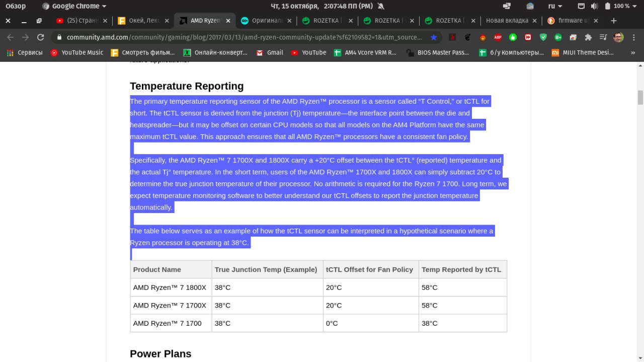Click the Power Plans heading
This screenshot has height=362, width=644.
pyautogui.click(x=160, y=354)
